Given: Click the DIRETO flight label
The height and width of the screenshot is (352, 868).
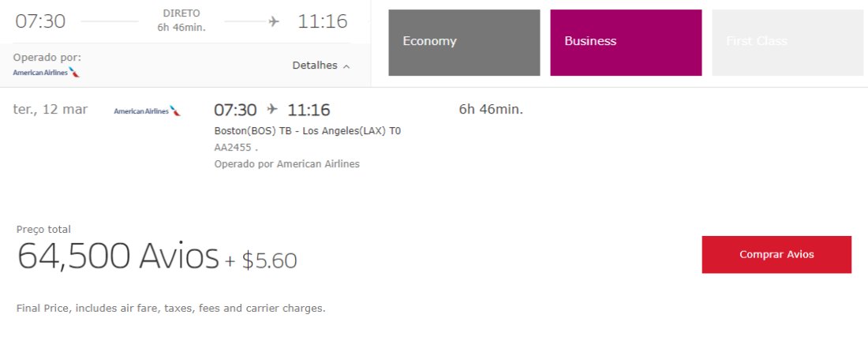Looking at the screenshot, I should (x=181, y=13).
